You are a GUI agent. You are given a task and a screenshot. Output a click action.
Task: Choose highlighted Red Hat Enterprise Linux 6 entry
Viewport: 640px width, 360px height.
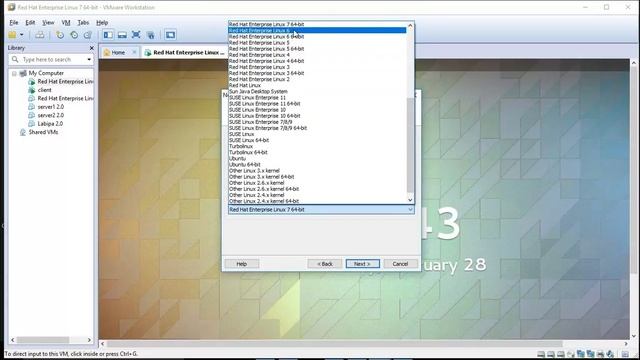(317, 30)
